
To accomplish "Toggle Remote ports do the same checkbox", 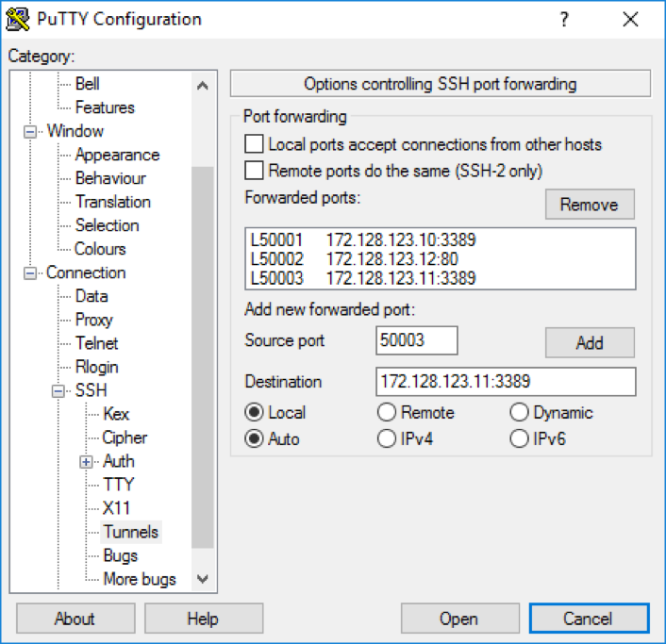I will coord(254,171).
